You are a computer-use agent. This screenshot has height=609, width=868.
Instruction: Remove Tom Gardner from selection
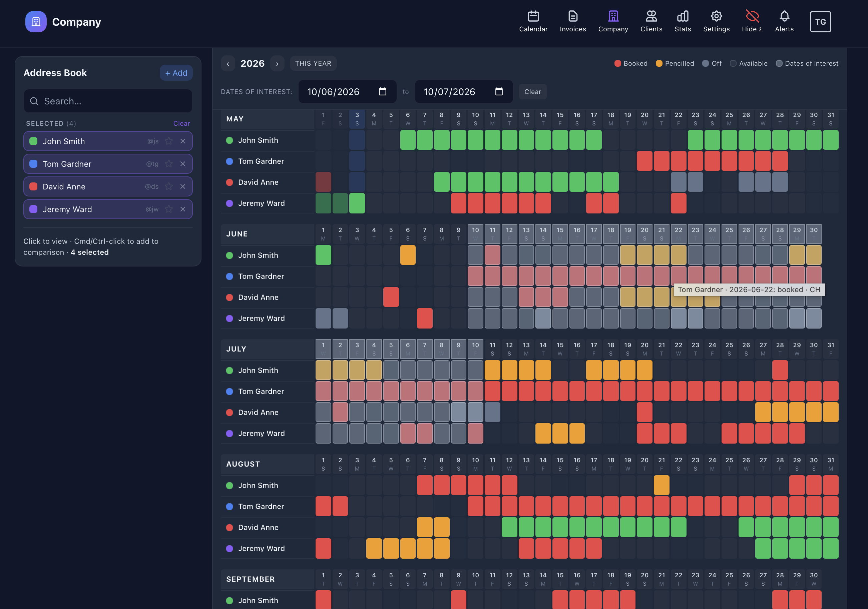[182, 164]
